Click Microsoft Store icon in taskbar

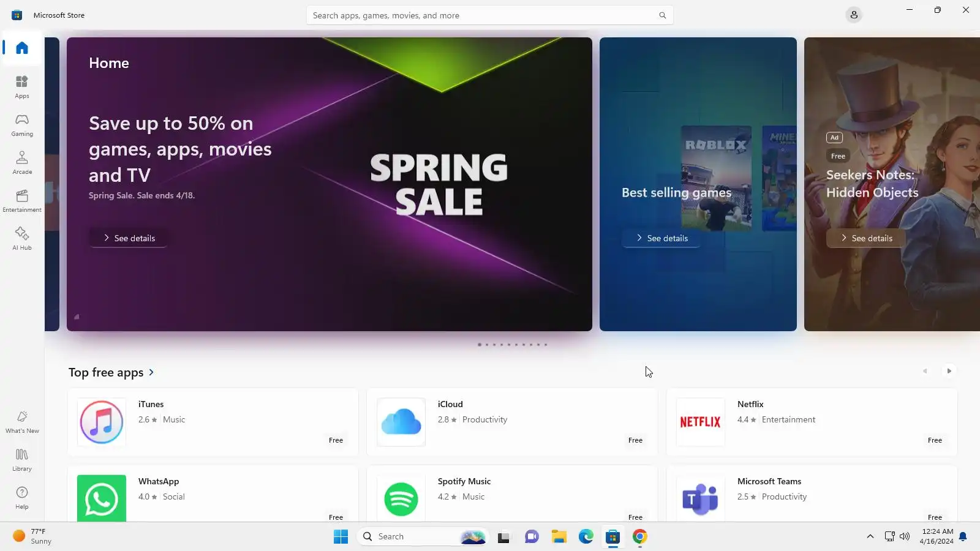[613, 537]
